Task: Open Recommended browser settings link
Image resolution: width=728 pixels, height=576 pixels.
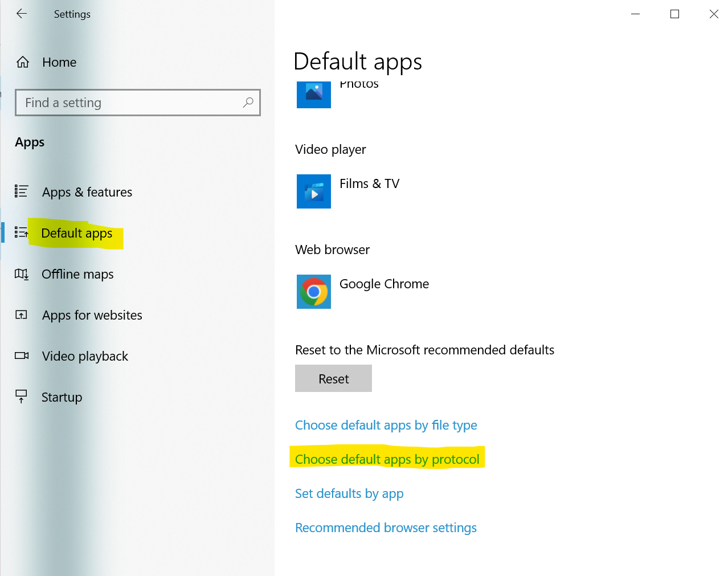Action: (386, 528)
